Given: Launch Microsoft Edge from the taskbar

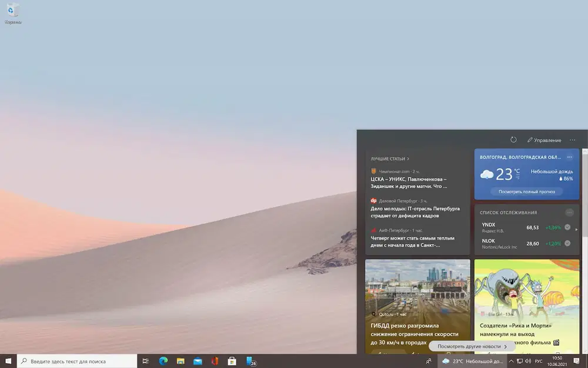Looking at the screenshot, I should pyautogui.click(x=163, y=362).
